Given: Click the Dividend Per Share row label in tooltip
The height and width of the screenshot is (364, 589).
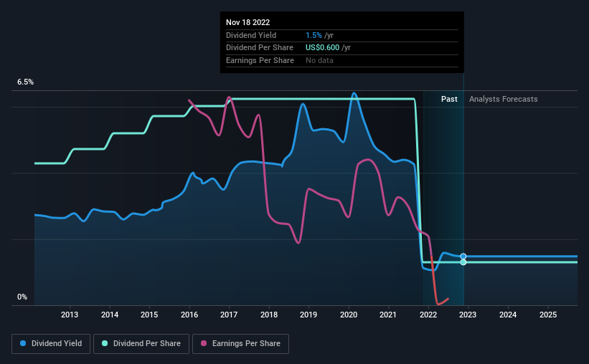Looking at the screenshot, I should [x=260, y=48].
